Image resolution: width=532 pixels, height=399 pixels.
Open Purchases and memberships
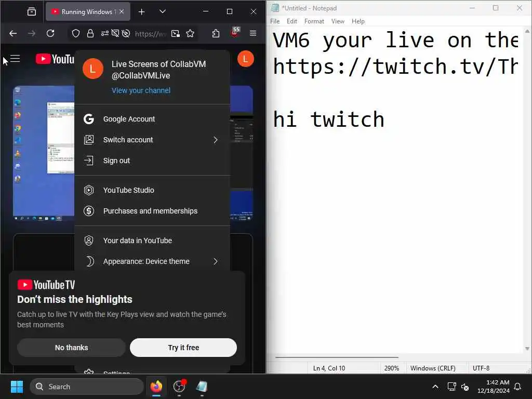[x=152, y=211]
